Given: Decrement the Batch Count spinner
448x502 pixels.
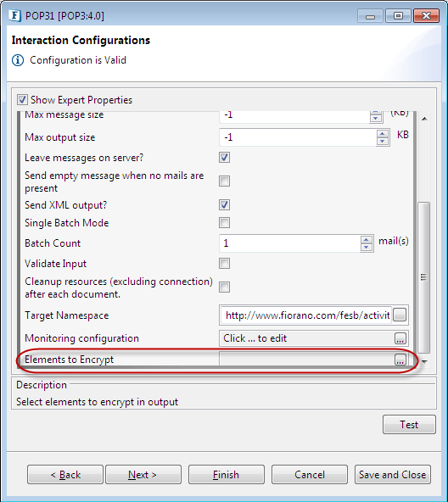Looking at the screenshot, I should [x=367, y=247].
